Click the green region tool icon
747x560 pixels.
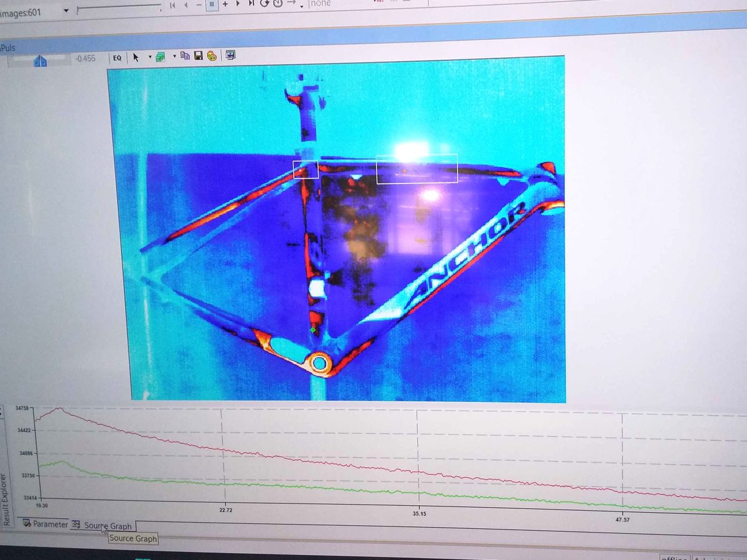(x=160, y=57)
